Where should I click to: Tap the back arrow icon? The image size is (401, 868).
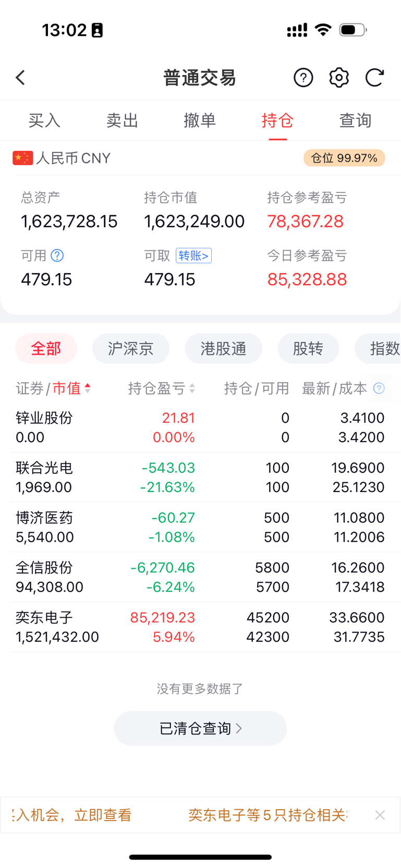pyautogui.click(x=20, y=78)
